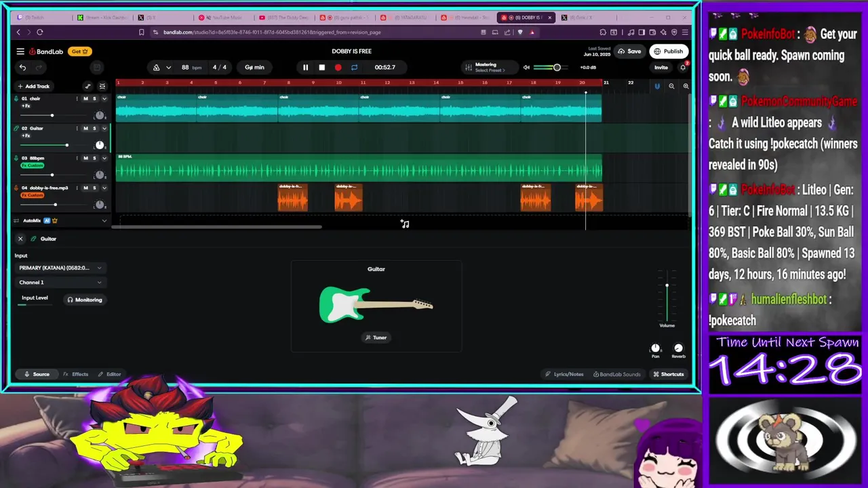Expand the 04 dobby-is-free.mp3 track chevron

104,188
